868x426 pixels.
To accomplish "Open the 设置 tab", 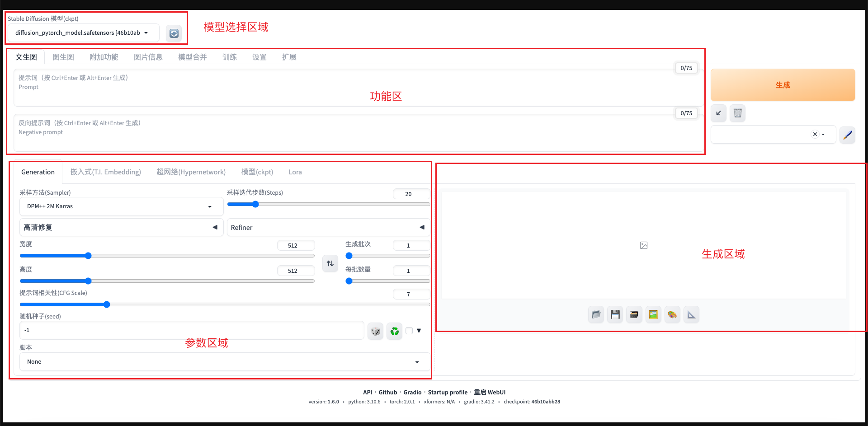I will [x=259, y=57].
